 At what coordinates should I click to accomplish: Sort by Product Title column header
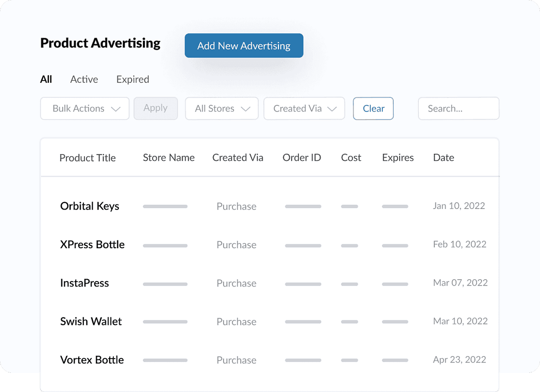click(87, 158)
